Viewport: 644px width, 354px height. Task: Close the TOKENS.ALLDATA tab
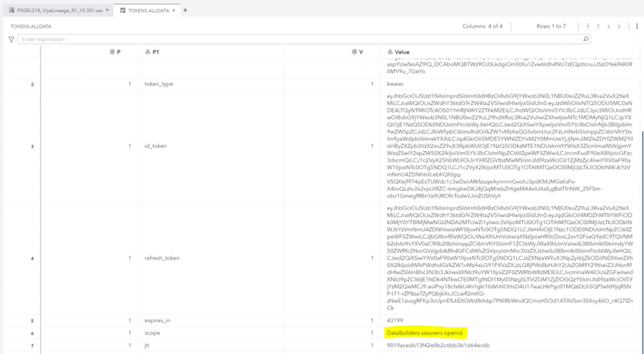(174, 10)
